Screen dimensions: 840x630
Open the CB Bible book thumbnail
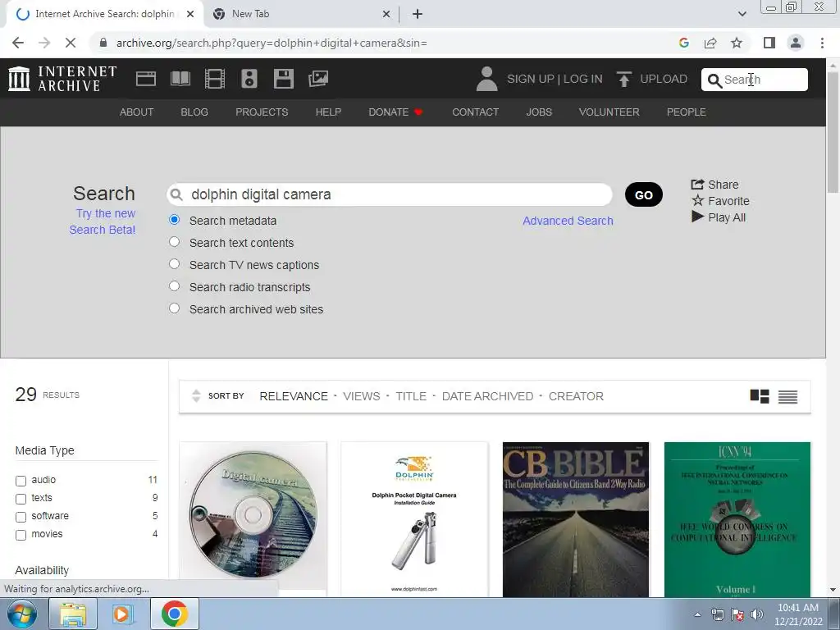[x=576, y=518]
